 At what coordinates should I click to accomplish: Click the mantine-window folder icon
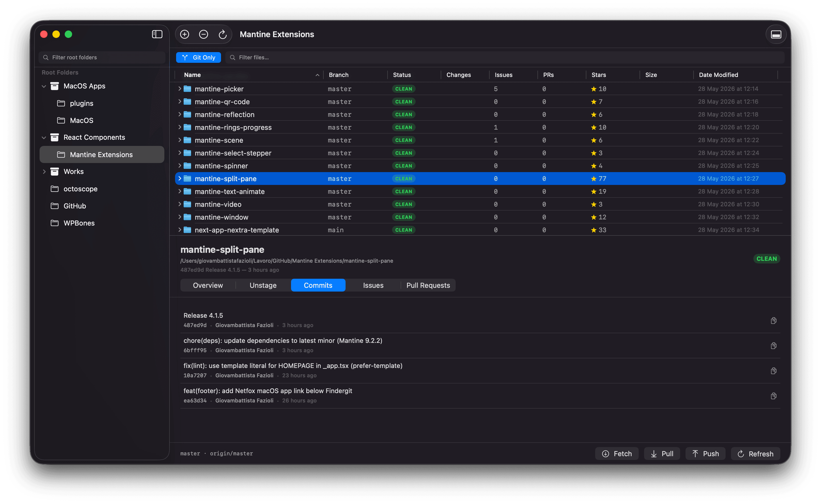(x=187, y=217)
